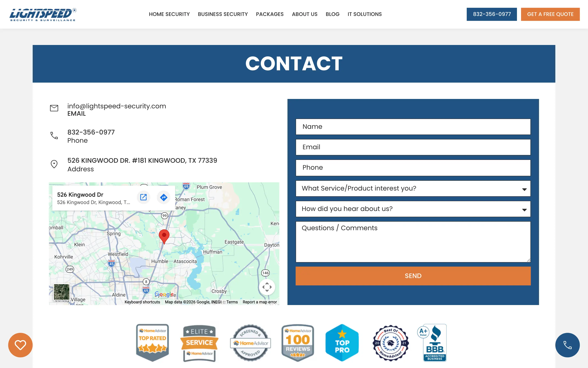Image resolution: width=588 pixels, height=368 pixels.
Task: Click the Screened & Approved HomeAdvisor badge
Action: click(x=250, y=343)
